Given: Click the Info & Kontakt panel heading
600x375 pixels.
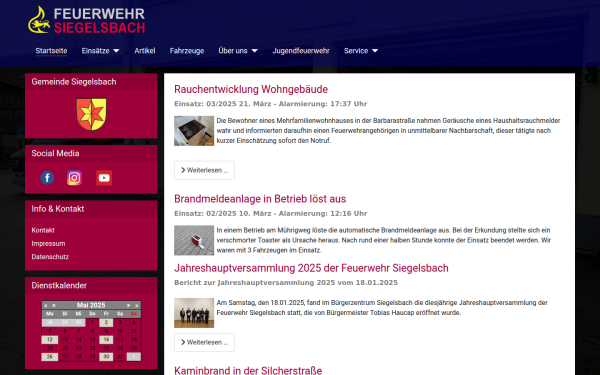Looking at the screenshot, I should pyautogui.click(x=58, y=209).
